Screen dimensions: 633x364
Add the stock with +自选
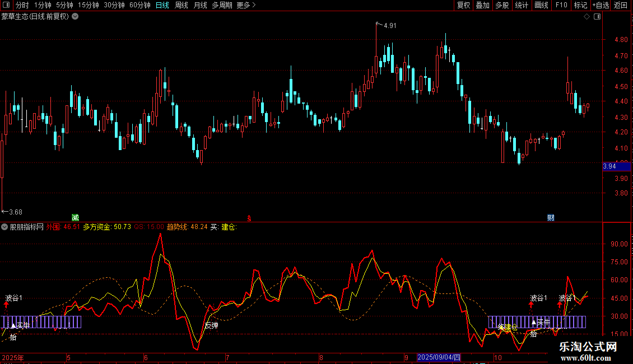(x=601, y=5)
